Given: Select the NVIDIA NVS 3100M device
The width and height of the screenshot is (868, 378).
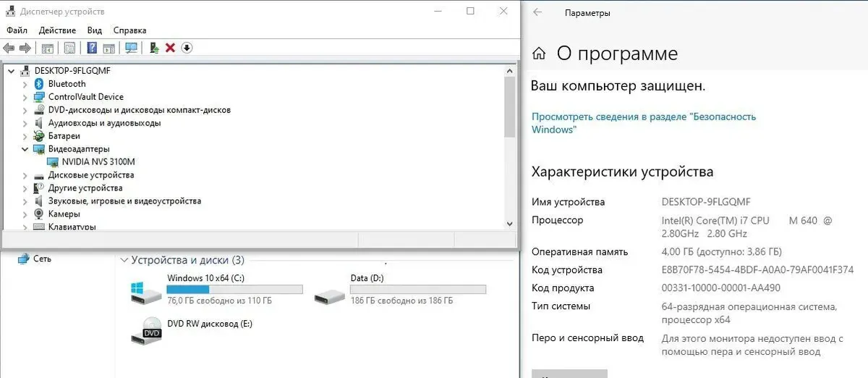Looking at the screenshot, I should pos(98,162).
